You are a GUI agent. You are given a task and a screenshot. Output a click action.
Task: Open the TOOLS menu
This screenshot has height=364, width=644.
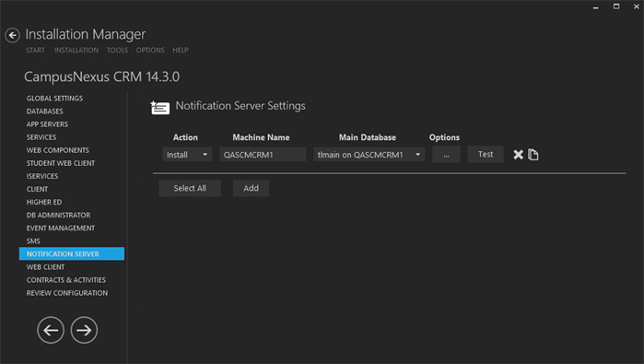[117, 50]
